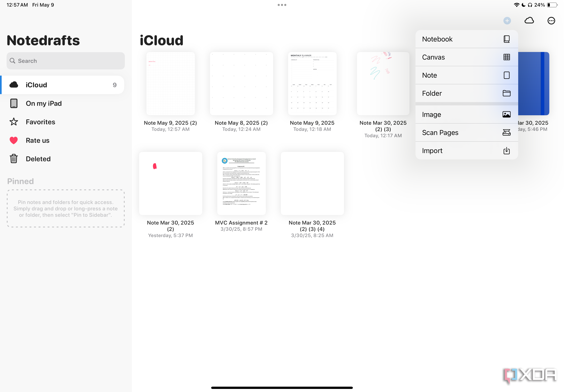Screen dimensions: 564x392
Task: Open Note May 9, 2025 (2) thumbnail
Action: click(170, 83)
